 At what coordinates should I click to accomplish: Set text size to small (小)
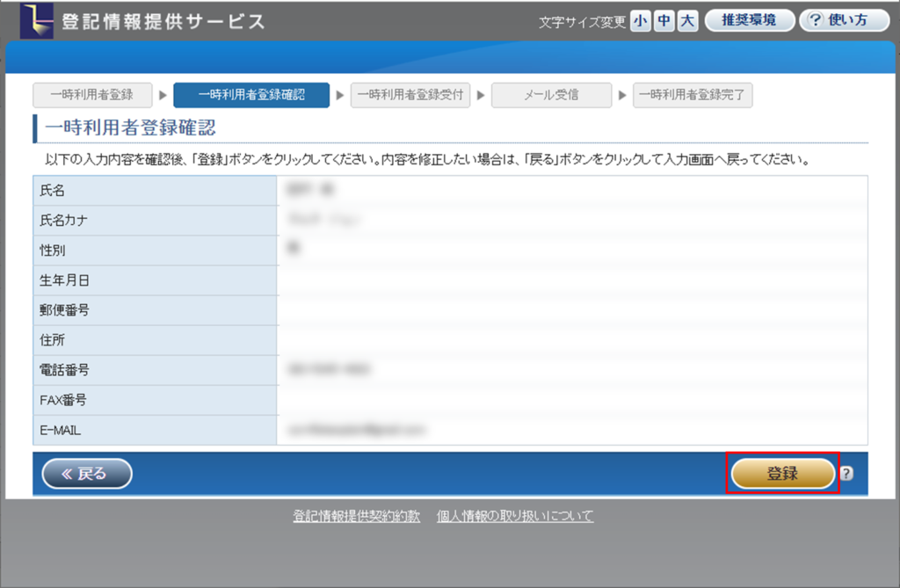click(640, 21)
